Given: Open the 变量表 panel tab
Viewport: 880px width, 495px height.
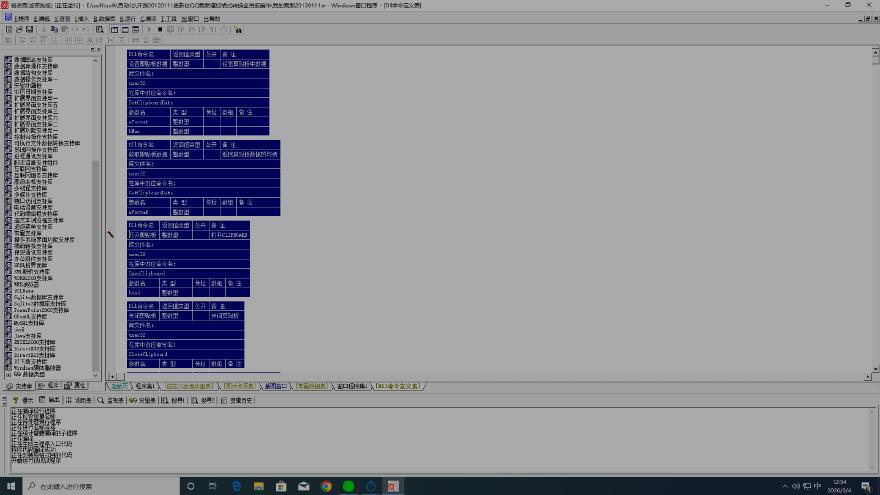Looking at the screenshot, I should click(143, 400).
